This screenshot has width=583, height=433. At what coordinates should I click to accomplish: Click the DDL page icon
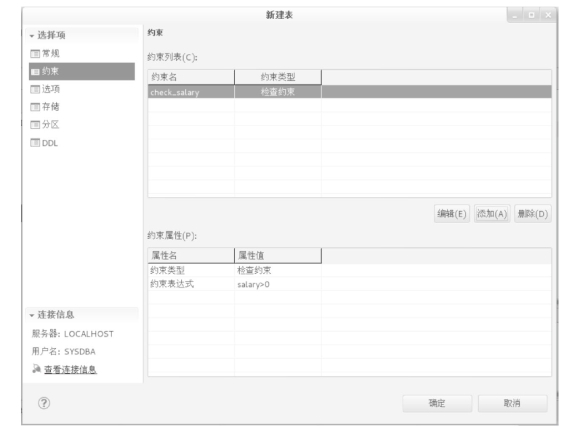35,143
